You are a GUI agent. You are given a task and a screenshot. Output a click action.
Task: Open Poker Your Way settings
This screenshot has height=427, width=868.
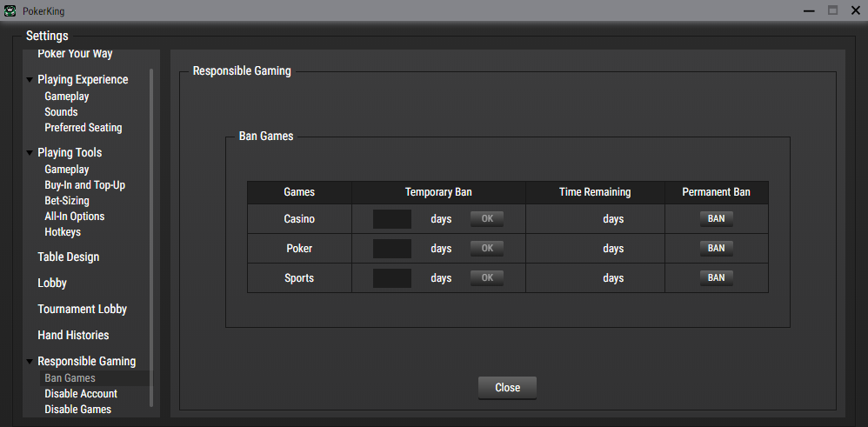click(x=75, y=54)
